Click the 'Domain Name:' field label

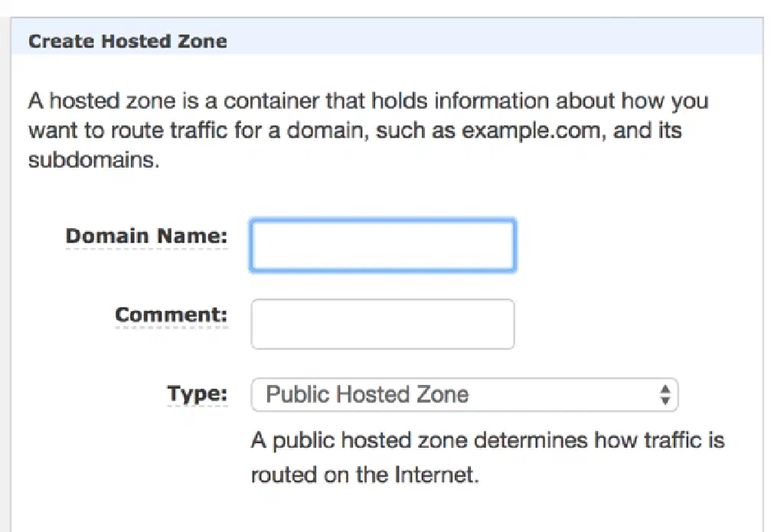[146, 237]
